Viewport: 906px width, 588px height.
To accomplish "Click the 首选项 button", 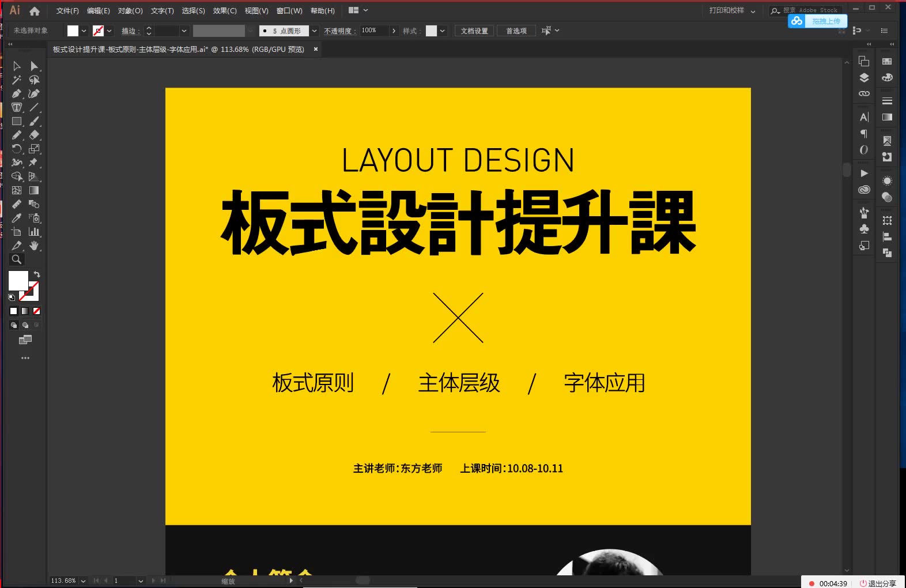I will click(x=516, y=31).
